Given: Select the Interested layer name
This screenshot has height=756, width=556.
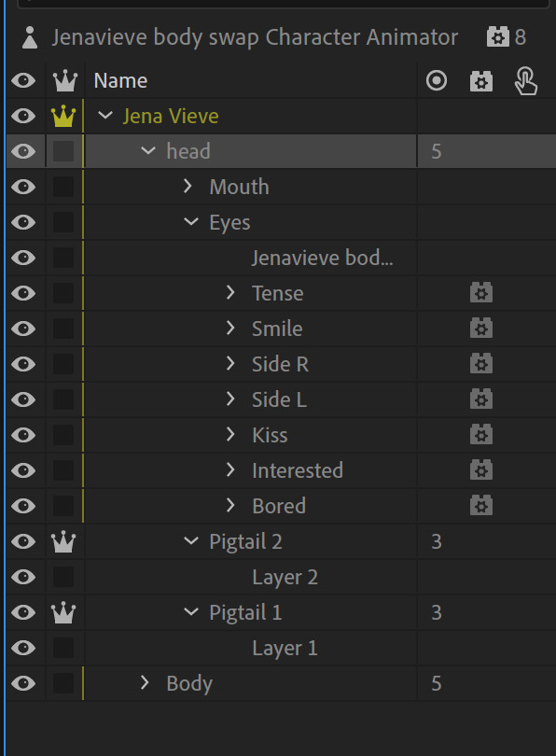Looking at the screenshot, I should [x=298, y=470].
